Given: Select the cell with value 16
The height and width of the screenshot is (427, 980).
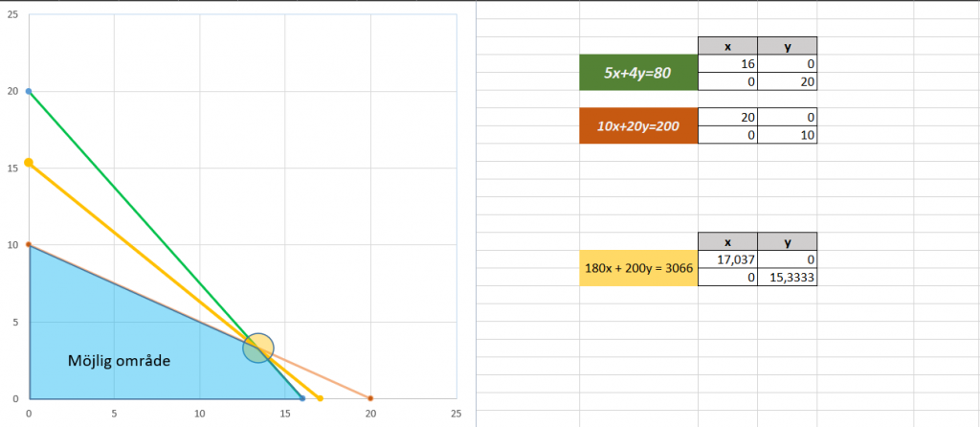Looking at the screenshot, I should 727,64.
